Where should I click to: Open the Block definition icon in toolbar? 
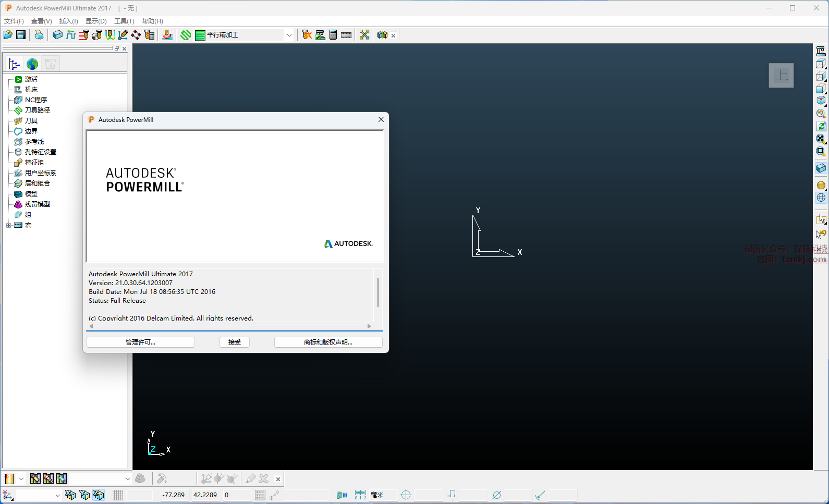(57, 35)
